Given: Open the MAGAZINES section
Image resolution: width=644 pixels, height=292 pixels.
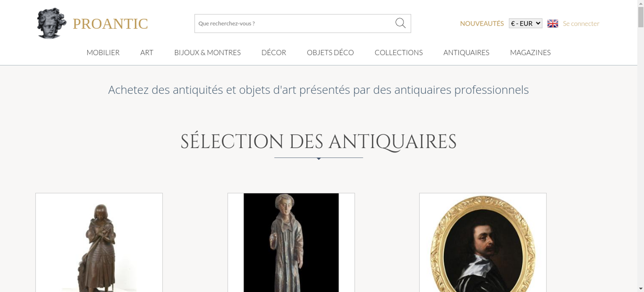Looking at the screenshot, I should [530, 52].
